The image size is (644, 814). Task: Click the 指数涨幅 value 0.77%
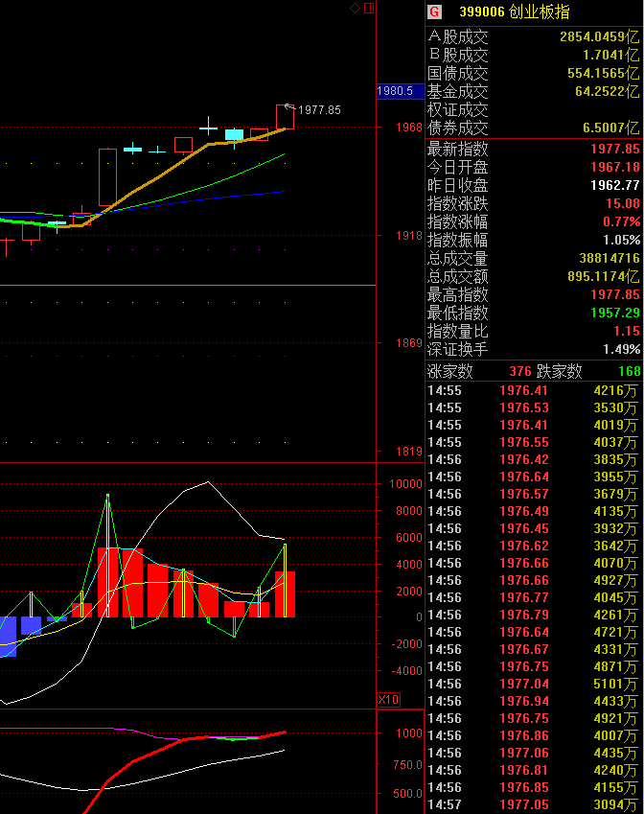click(621, 221)
